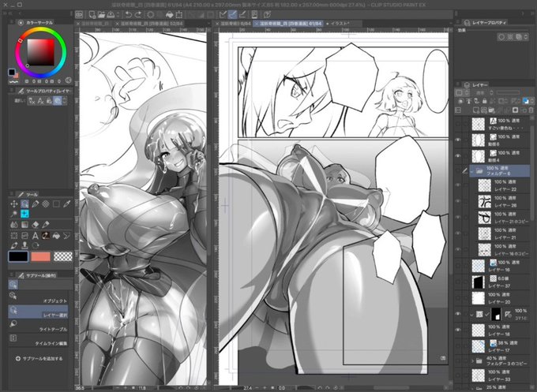Image resolution: width=537 pixels, height=392 pixels.
Task: Select the black main color swatch
Action: pos(18,256)
